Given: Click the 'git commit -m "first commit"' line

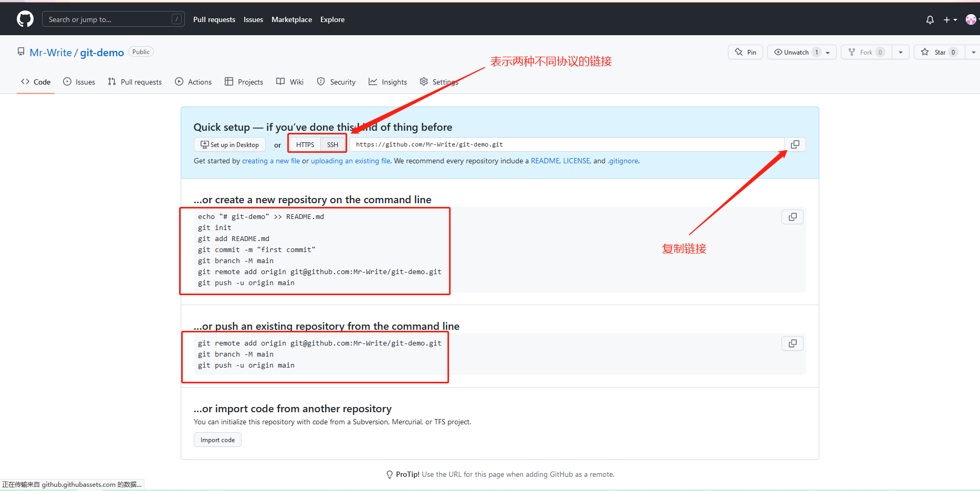Looking at the screenshot, I should 257,249.
